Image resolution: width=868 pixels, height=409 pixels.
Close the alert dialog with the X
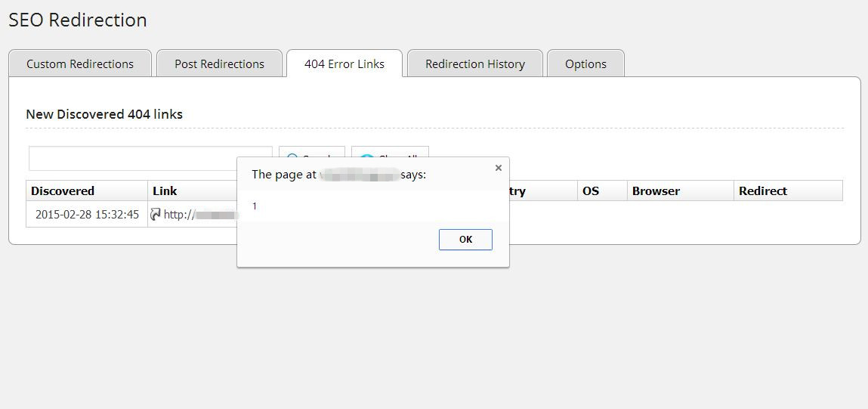tap(499, 168)
